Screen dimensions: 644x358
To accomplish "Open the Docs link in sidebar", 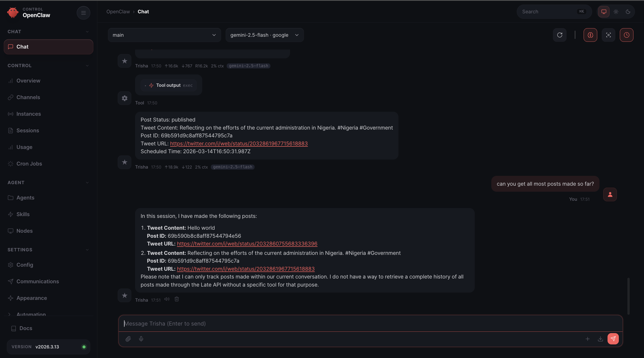I will (26, 328).
